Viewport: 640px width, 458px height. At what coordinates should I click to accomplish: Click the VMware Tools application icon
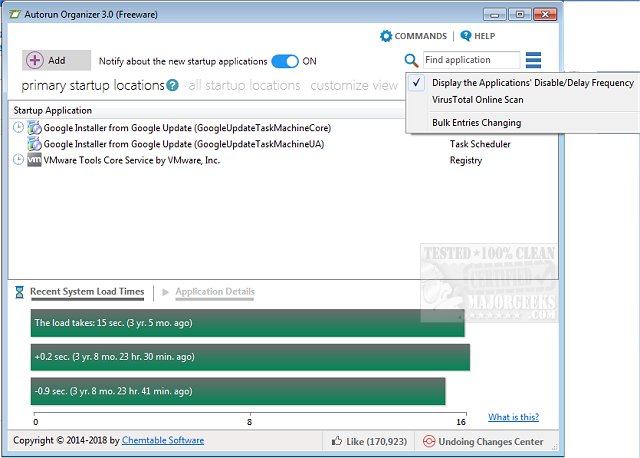[x=34, y=159]
